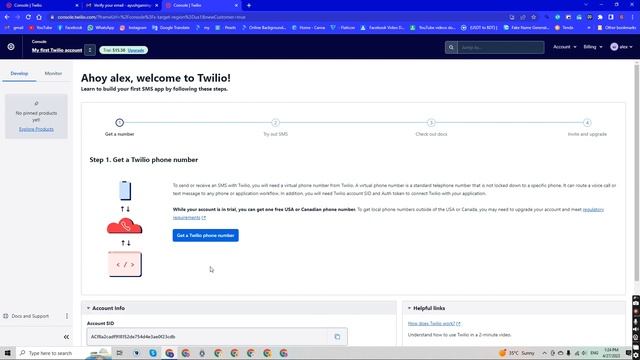
Task: Switch to the Monitor tab
Action: click(x=53, y=73)
